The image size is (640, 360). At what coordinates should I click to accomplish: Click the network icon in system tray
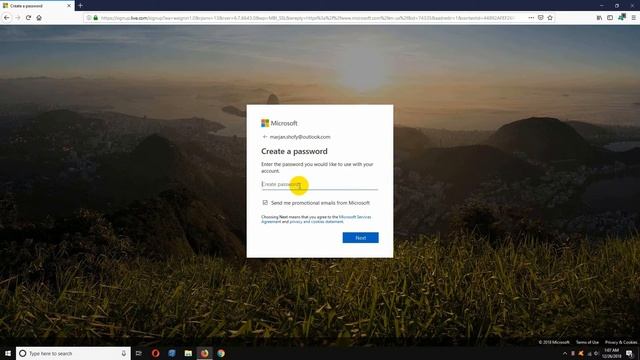(589, 353)
